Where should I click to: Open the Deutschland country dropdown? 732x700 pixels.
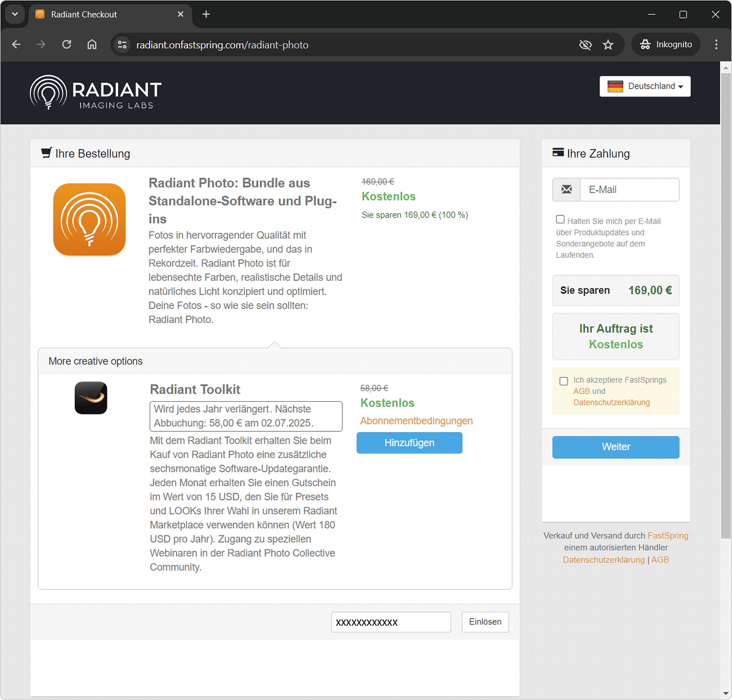pos(645,86)
